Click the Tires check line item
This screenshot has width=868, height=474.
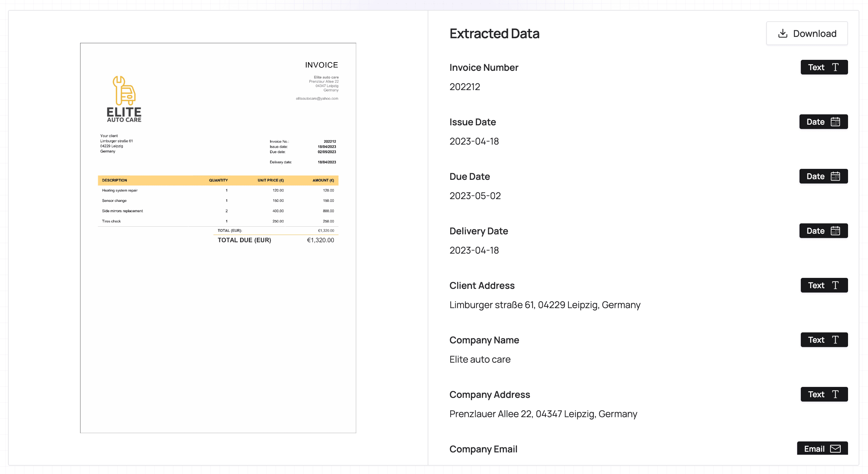coord(111,222)
